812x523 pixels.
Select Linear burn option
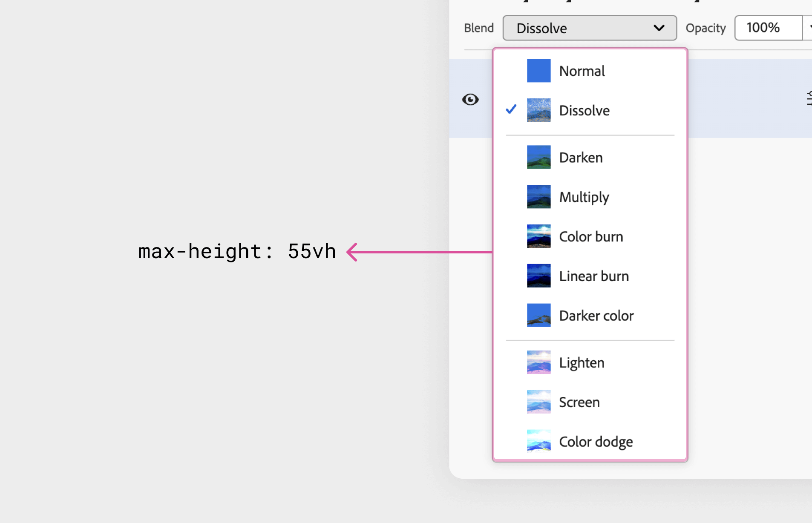coord(594,276)
